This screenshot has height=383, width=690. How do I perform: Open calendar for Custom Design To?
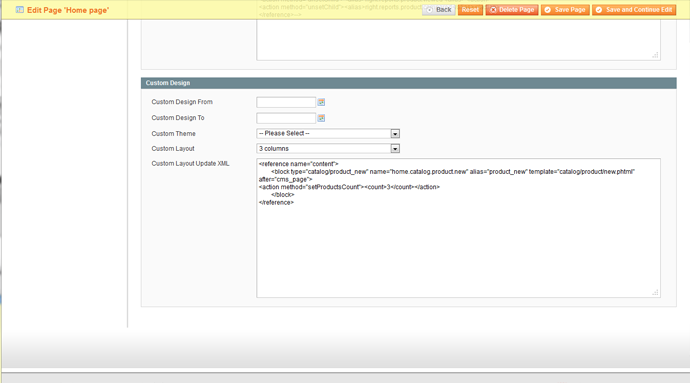[321, 118]
